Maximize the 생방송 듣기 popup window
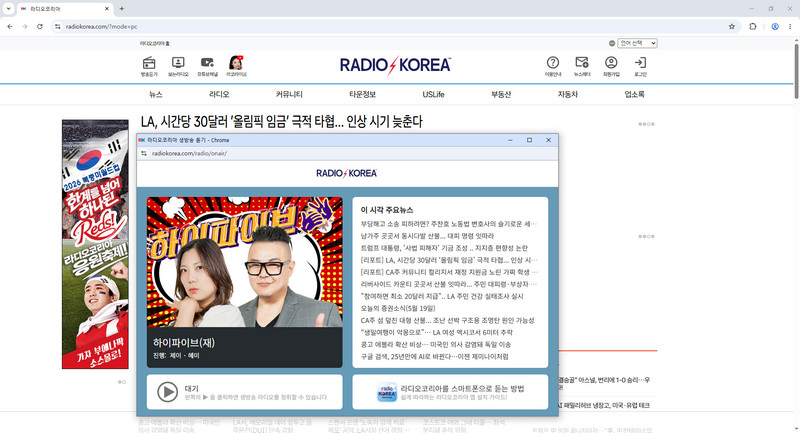This screenshot has height=433, width=800. (529, 140)
